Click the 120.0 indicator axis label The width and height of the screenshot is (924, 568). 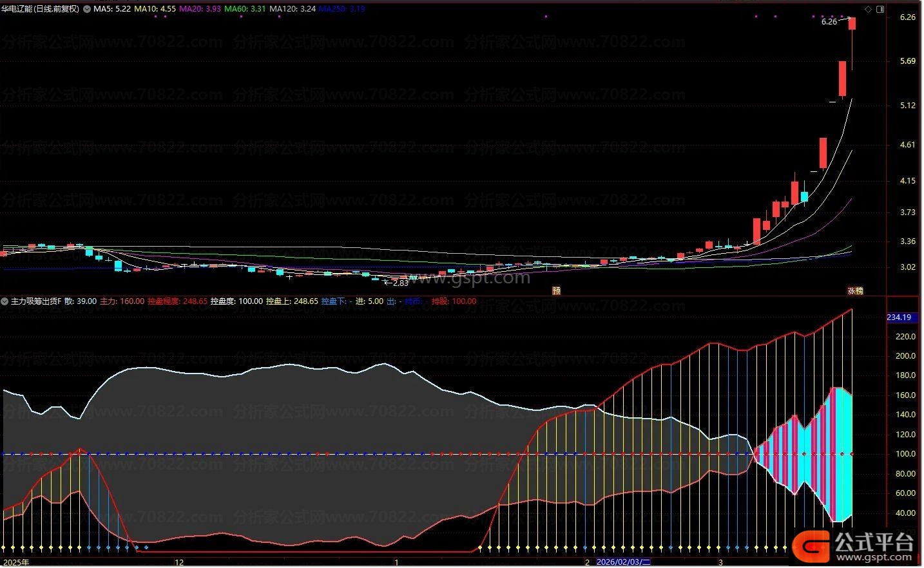tap(905, 434)
